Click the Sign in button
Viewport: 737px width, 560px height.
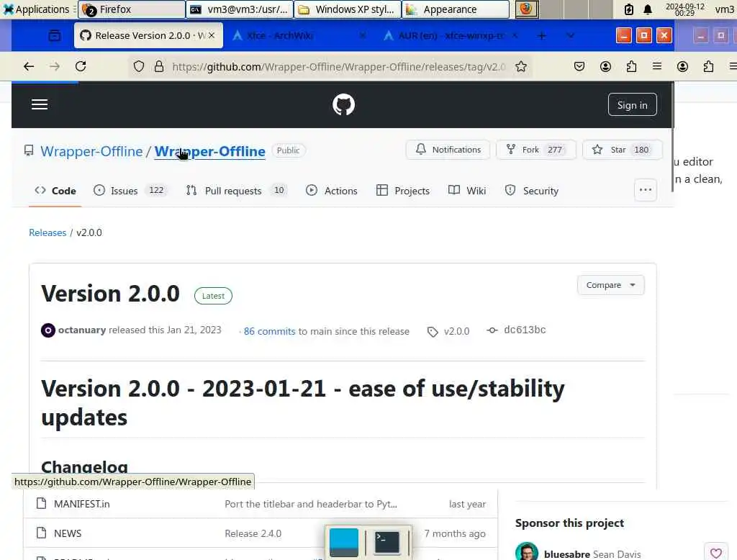click(x=632, y=105)
